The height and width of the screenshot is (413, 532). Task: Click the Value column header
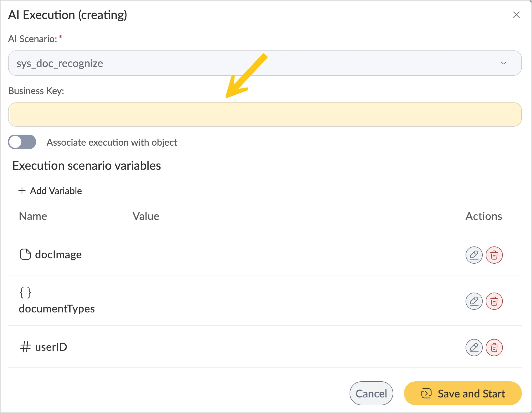point(146,216)
